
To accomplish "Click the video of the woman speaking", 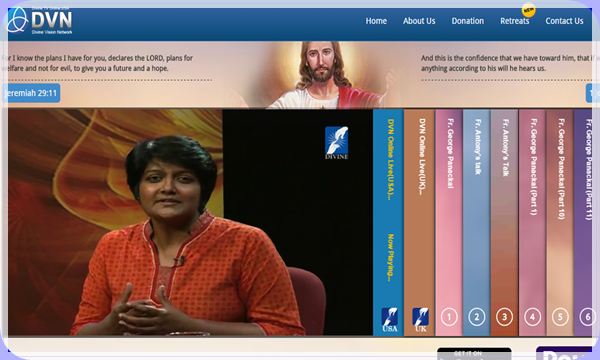I will pos(190,222).
